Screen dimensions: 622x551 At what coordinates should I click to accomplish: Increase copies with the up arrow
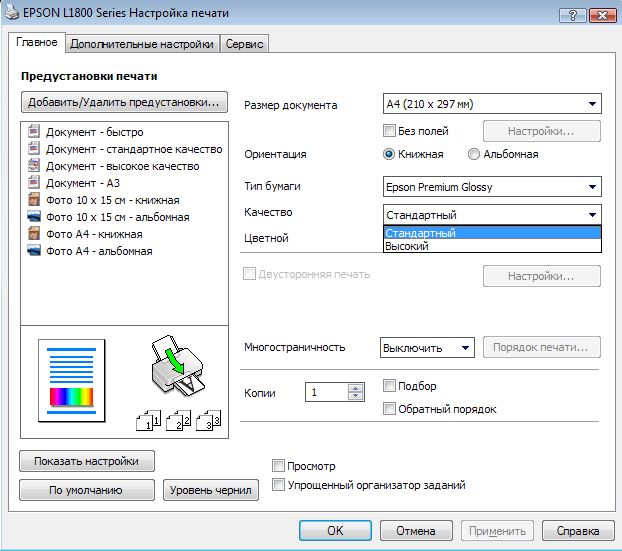pos(355,388)
